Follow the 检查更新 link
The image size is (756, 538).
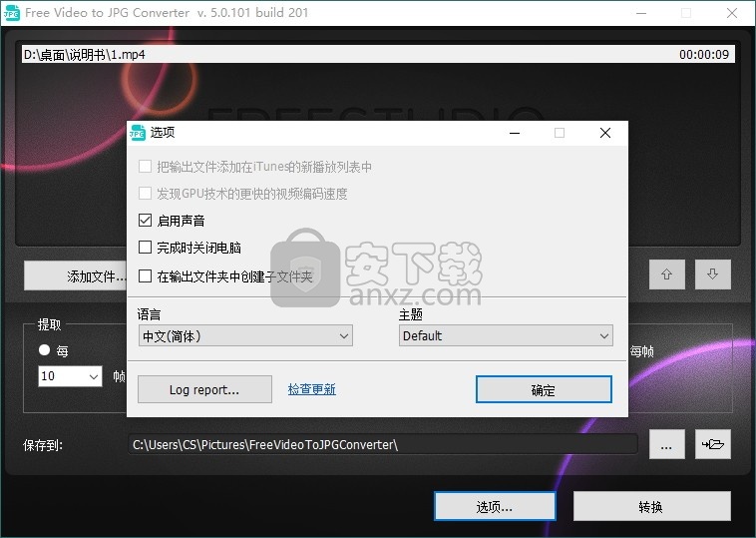(x=311, y=389)
